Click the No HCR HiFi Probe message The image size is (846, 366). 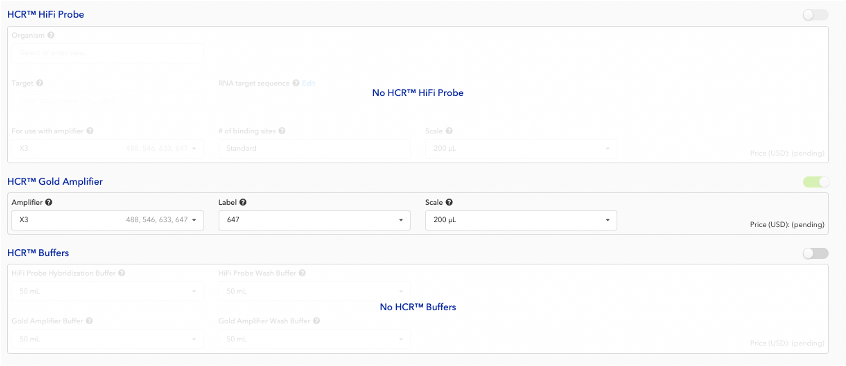418,93
